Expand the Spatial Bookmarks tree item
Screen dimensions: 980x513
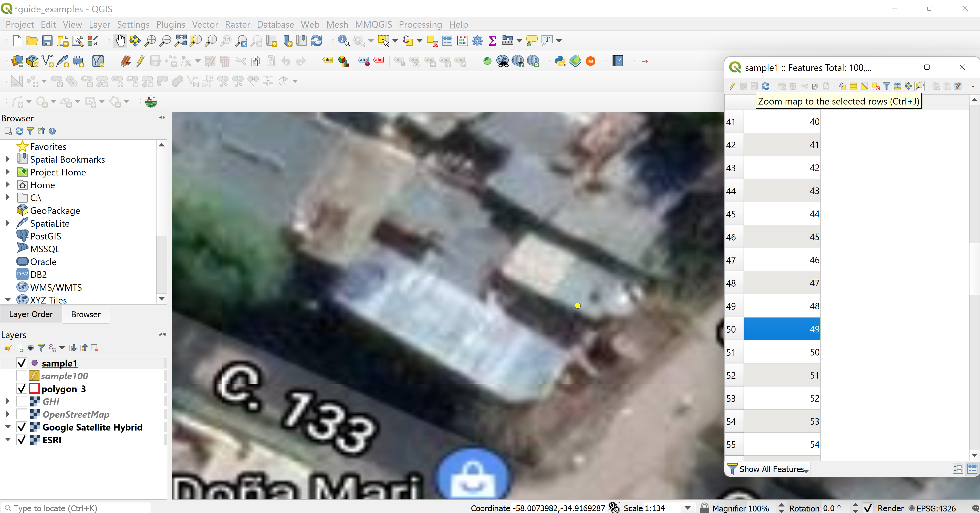[x=8, y=159]
